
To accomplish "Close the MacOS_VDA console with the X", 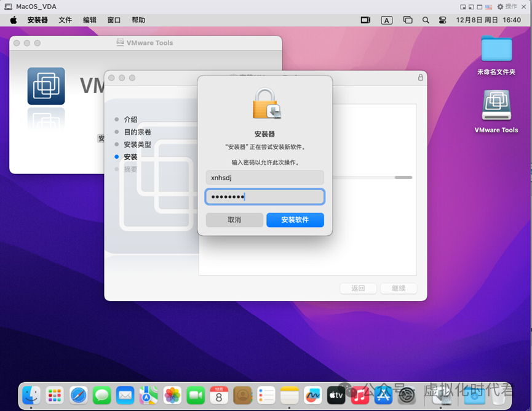I will click(524, 7).
